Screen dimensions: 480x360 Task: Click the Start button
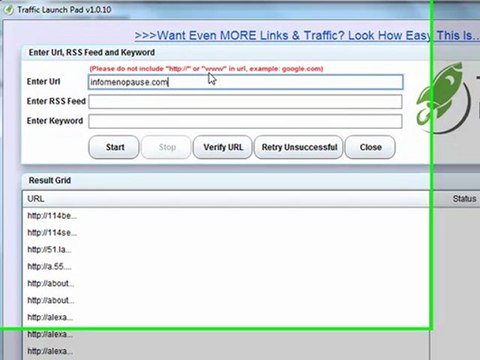pos(114,147)
